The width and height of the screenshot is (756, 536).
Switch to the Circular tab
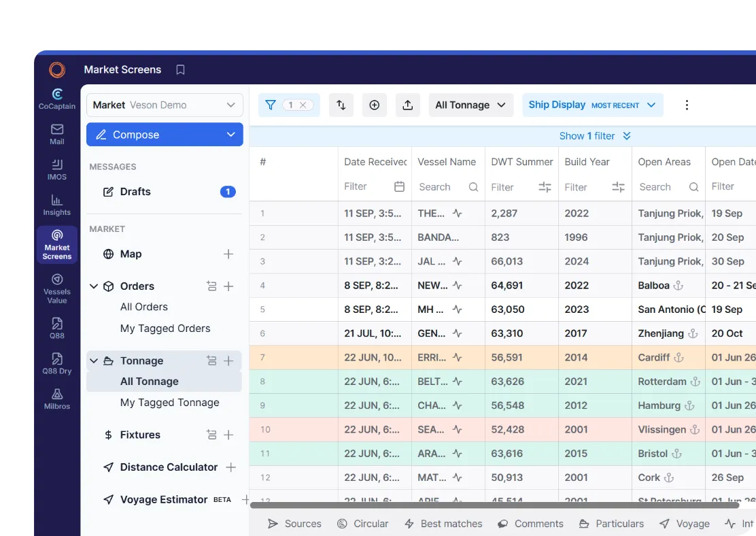coord(362,524)
